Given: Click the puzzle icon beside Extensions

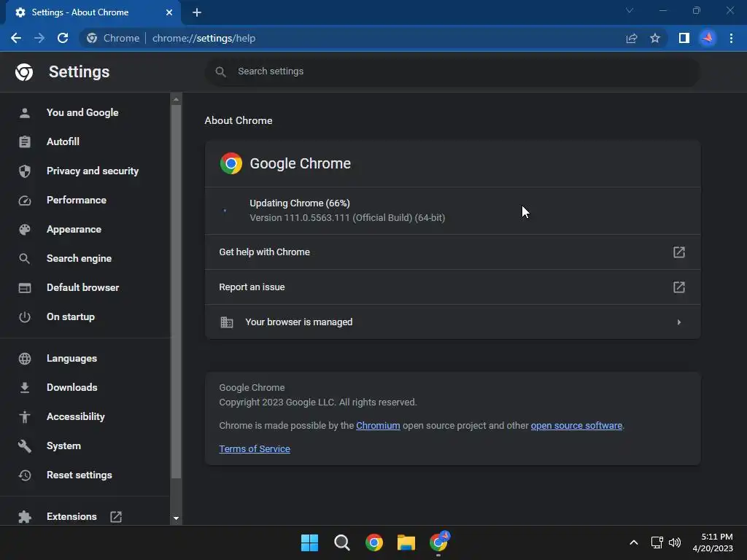Looking at the screenshot, I should 25,517.
